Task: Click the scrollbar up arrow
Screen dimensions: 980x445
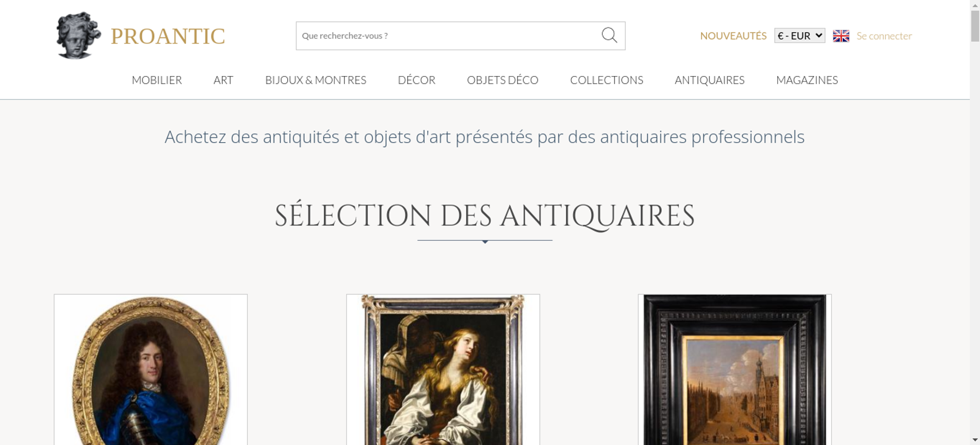Action: click(975, 4)
